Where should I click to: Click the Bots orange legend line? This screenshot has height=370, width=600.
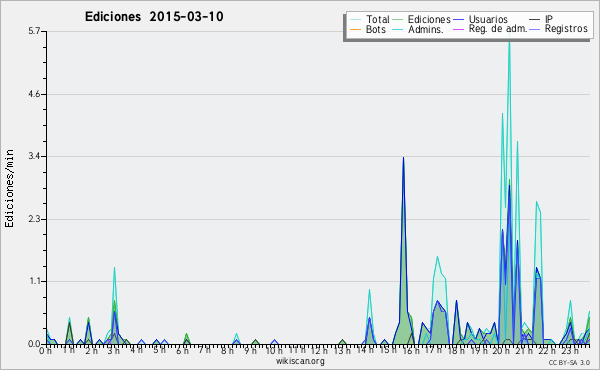tap(355, 29)
